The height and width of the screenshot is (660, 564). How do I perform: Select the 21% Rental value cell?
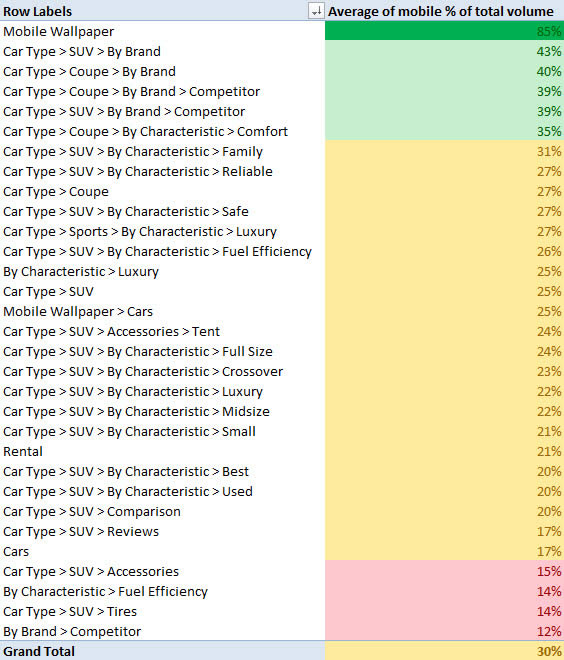[444, 451]
